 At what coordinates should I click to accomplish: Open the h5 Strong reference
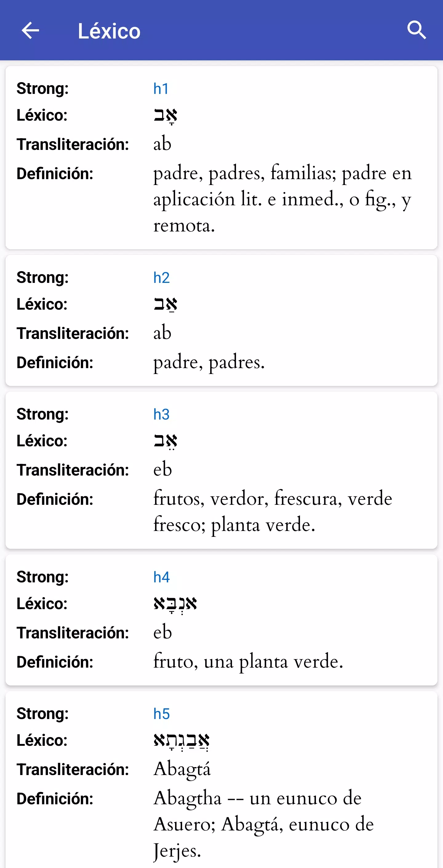(162, 713)
